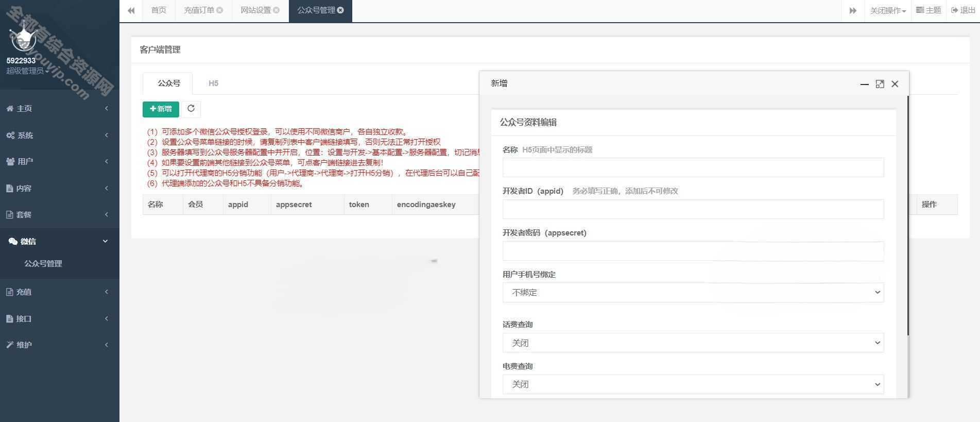
Task: Click the document icon beside 充值 in sidebar
Action: click(9, 292)
